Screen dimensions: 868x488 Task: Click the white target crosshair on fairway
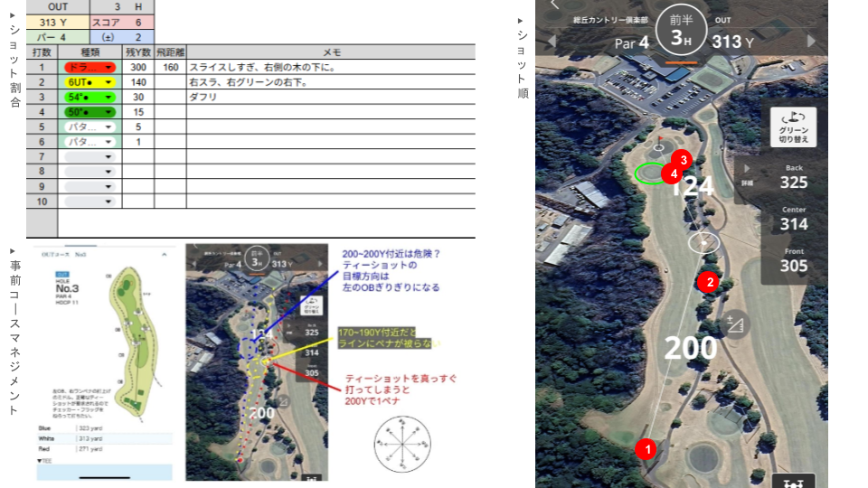703,242
